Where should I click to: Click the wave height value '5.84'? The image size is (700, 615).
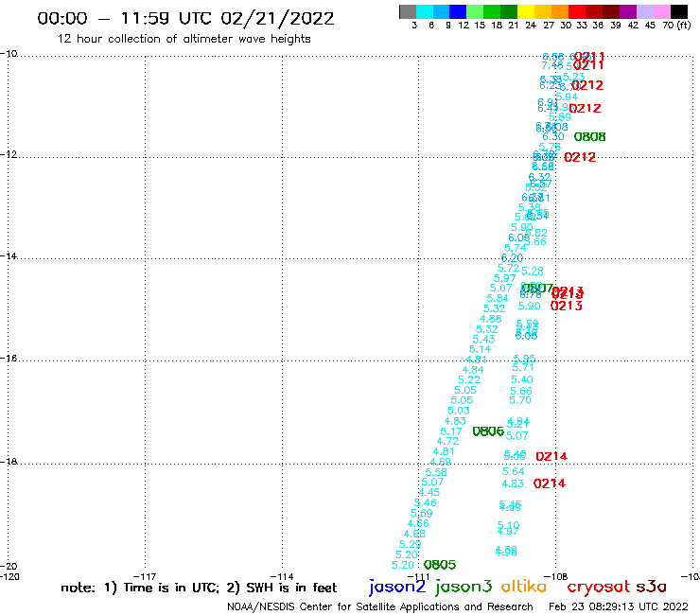(x=498, y=298)
